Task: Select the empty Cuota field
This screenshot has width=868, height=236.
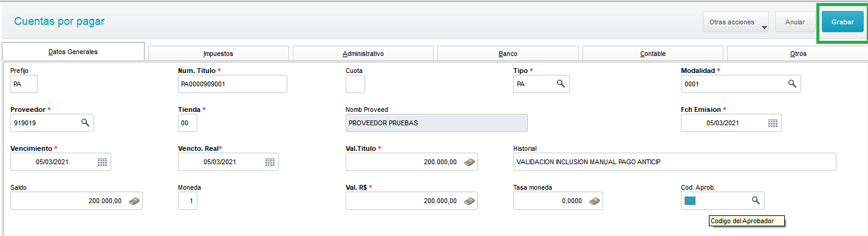Action: coord(355,84)
